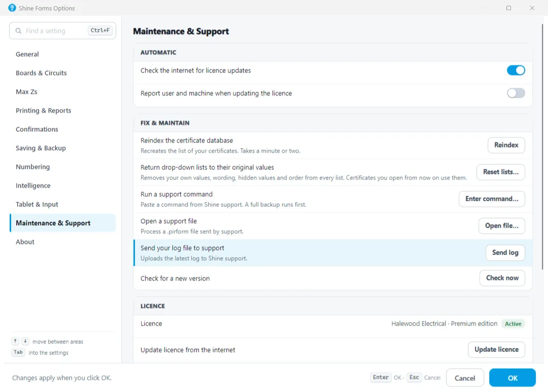Go to Intelligence settings
The height and width of the screenshot is (392, 548).
tap(62, 186)
